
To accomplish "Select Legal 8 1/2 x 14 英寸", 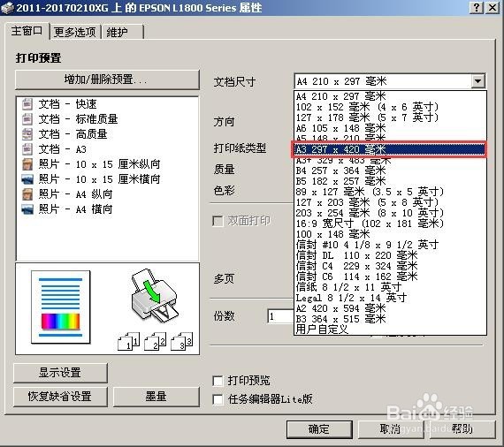I will (390, 298).
